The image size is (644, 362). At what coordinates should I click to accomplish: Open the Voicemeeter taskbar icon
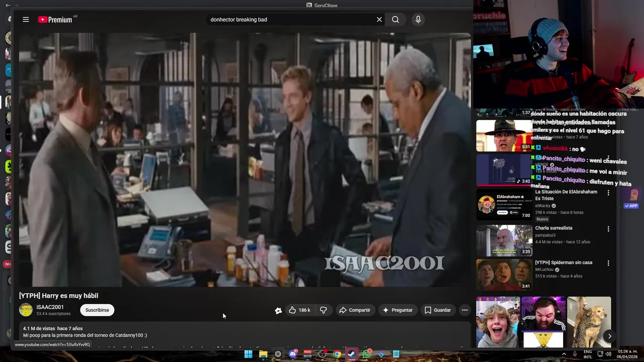[307, 354]
